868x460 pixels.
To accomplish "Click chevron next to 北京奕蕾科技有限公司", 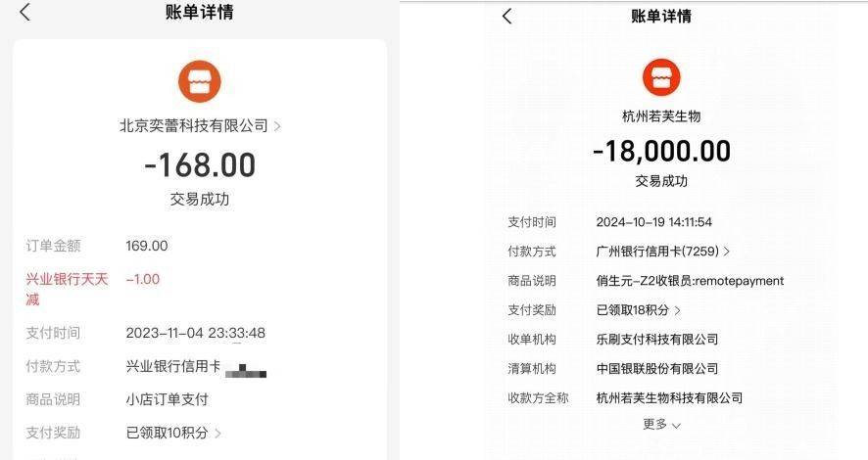I will point(277,126).
